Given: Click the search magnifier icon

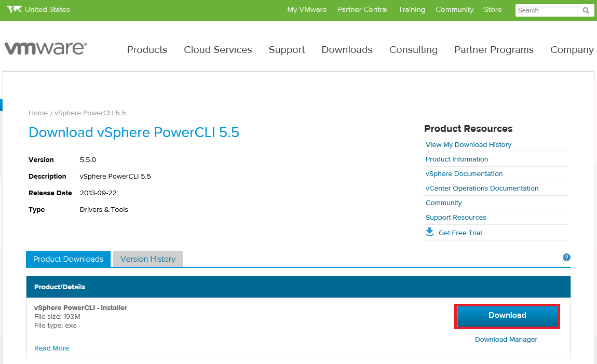Looking at the screenshot, I should 587,10.
